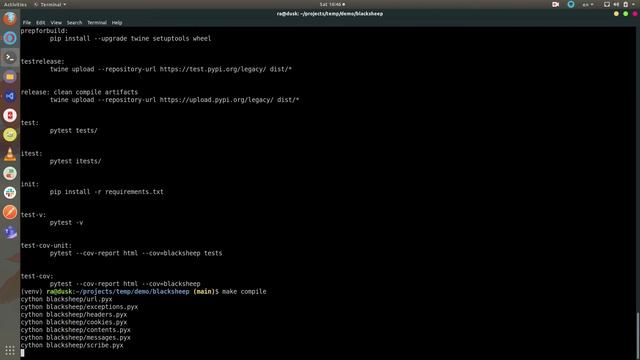640x360 pixels.
Task: Open the yellow-green round dock icon
Action: [x=10, y=135]
